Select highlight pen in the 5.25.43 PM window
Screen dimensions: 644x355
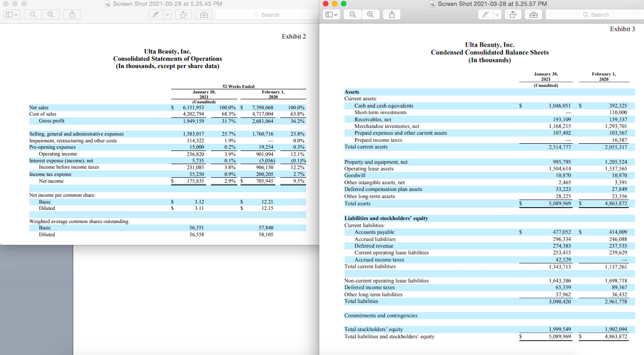coord(156,15)
